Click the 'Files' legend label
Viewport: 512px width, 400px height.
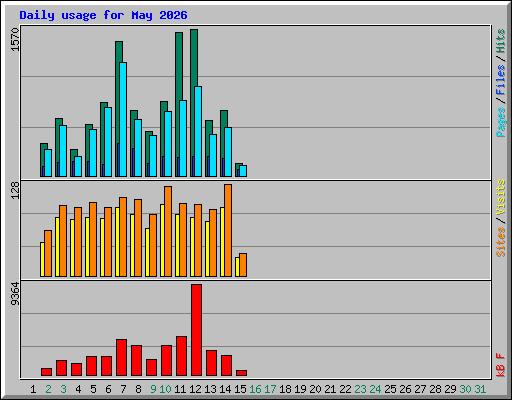click(x=500, y=80)
